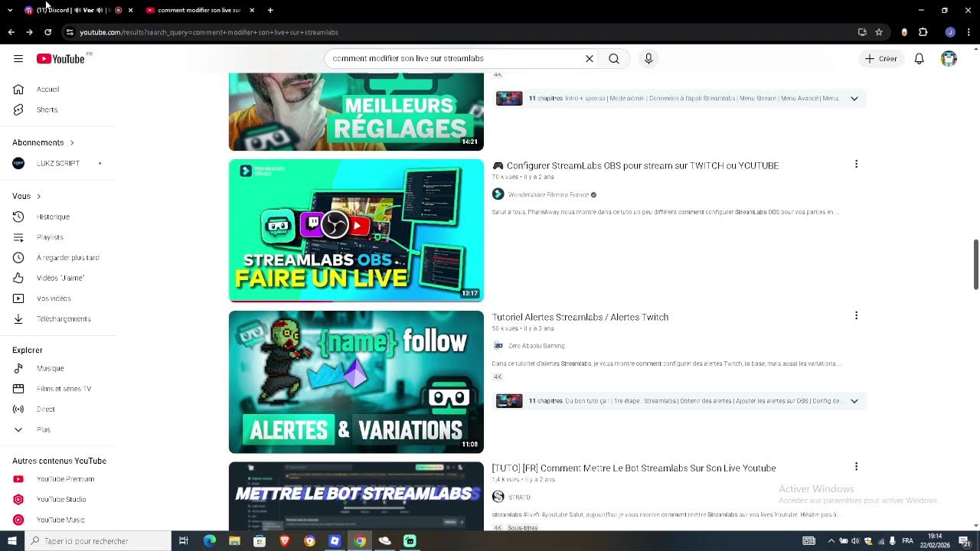Go to Accueil in the sidebar
980x551 pixels.
coord(58,90)
